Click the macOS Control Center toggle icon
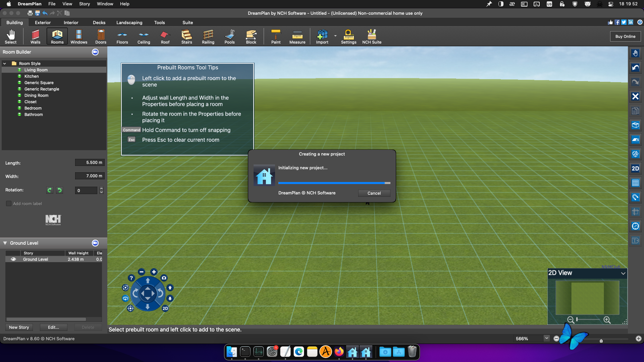Image resolution: width=644 pixels, height=362 pixels. (611, 4)
